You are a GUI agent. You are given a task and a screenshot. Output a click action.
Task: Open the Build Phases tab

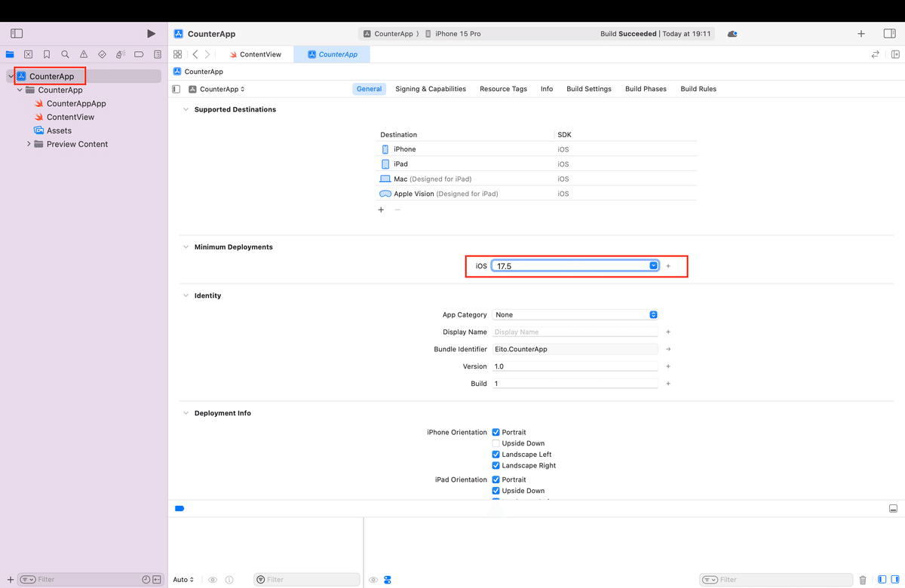[x=646, y=89]
